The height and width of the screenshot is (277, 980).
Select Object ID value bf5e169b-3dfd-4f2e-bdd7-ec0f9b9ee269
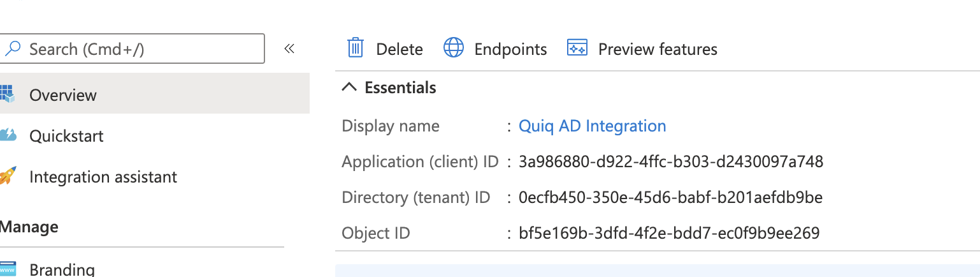click(669, 233)
